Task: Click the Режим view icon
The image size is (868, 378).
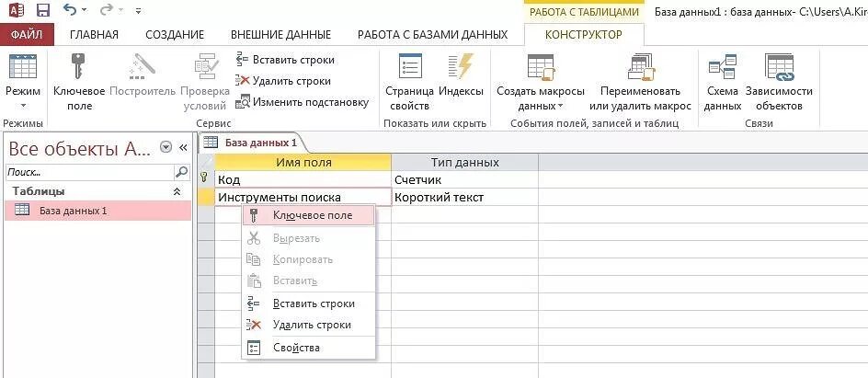Action: [23, 67]
